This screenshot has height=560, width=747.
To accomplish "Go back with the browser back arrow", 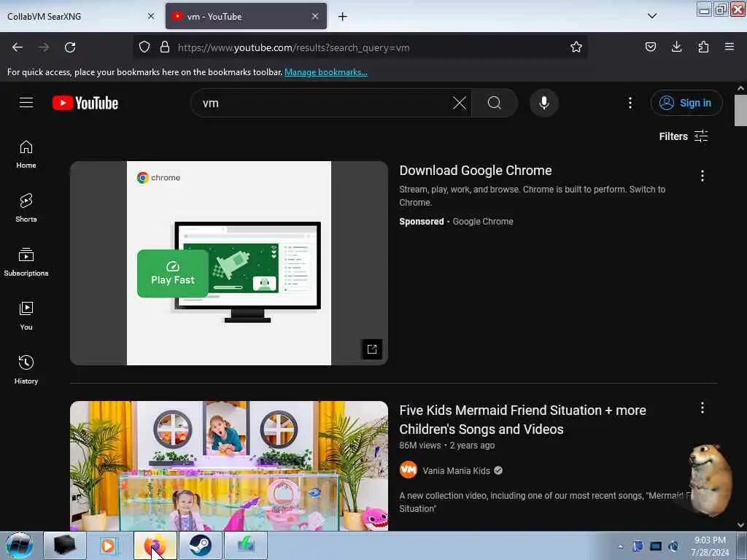I will [x=18, y=47].
